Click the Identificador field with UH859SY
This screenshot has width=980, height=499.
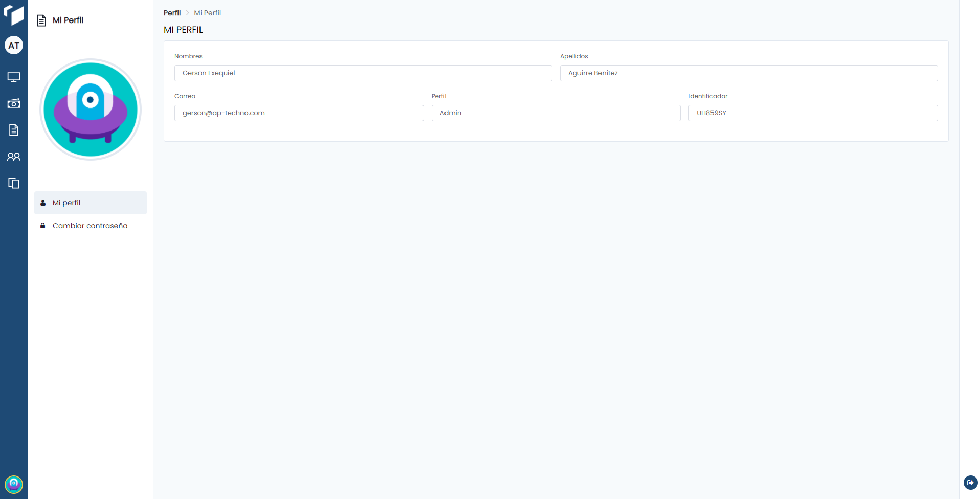coord(813,113)
